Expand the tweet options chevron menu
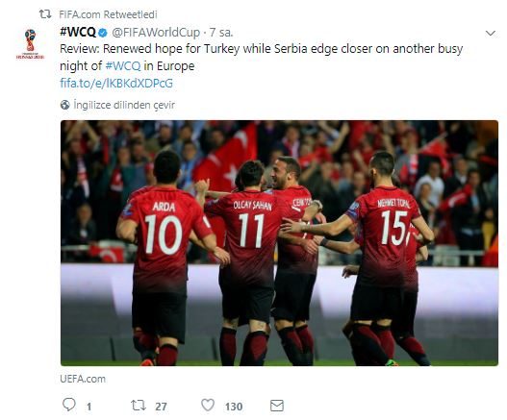 491,33
